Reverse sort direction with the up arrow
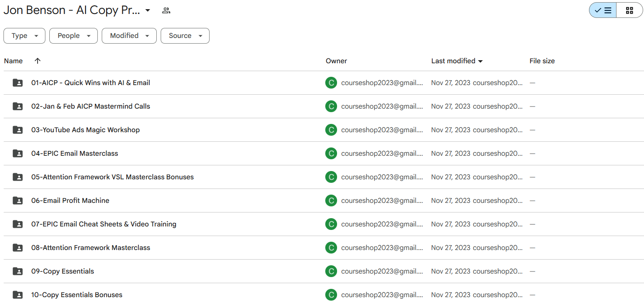This screenshot has width=644, height=305. point(38,61)
